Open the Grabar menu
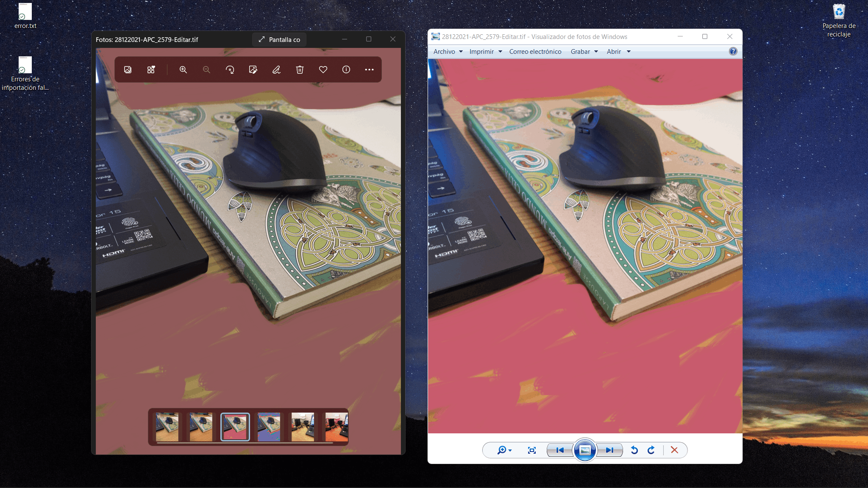Image resolution: width=868 pixels, height=488 pixels. [x=584, y=51]
